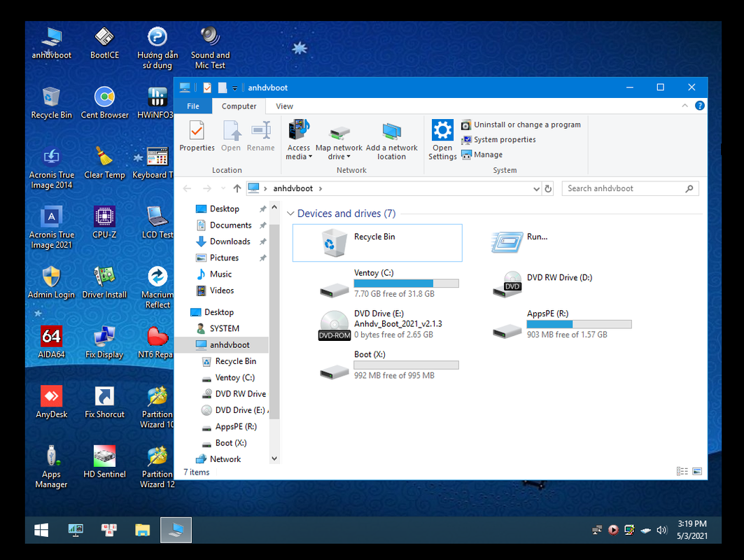The width and height of the screenshot is (744, 560).
Task: Open the Windows Start menu
Action: (x=41, y=530)
